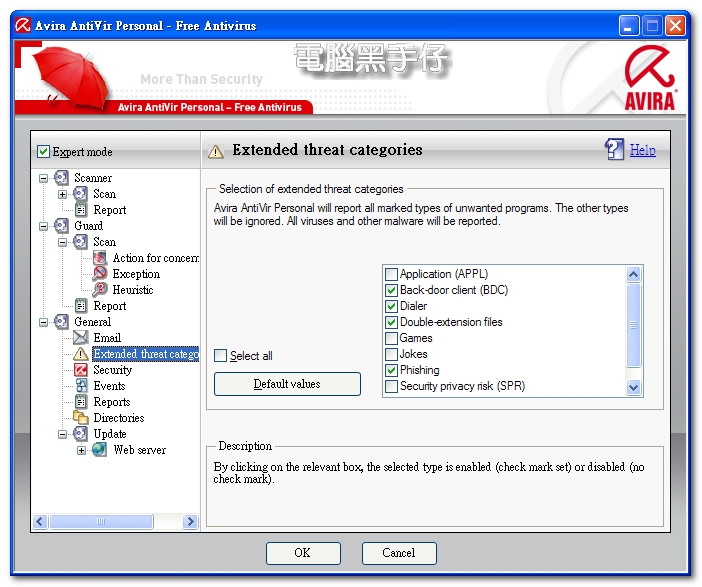Click the Avira logo in header
Image resolution: width=702 pixels, height=587 pixels.
(651, 78)
